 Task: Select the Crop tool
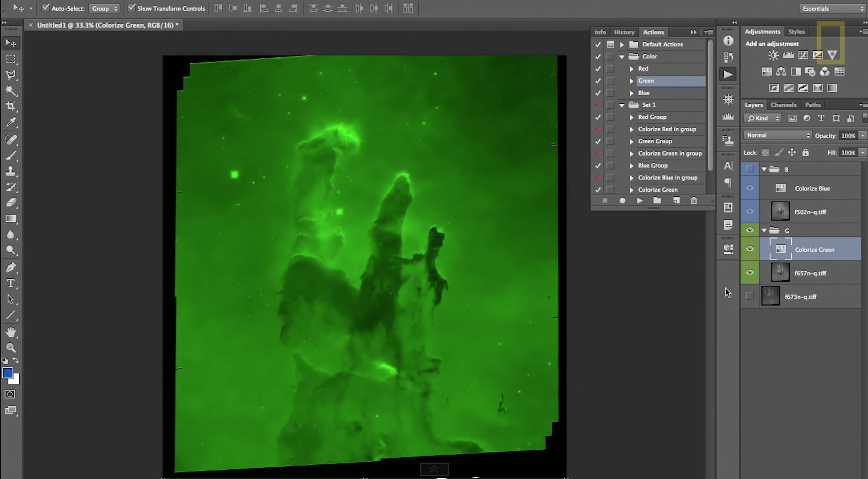[11, 106]
